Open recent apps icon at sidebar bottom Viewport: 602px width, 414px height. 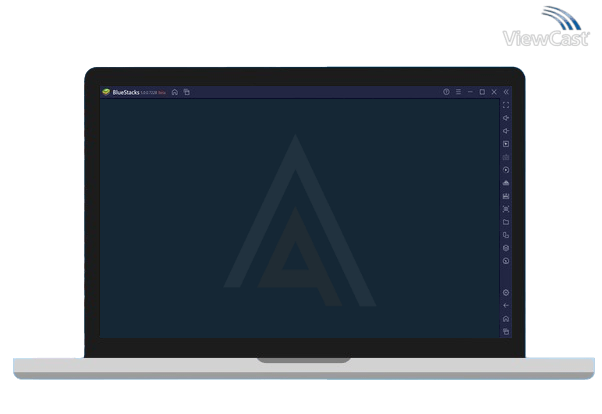pos(506,331)
